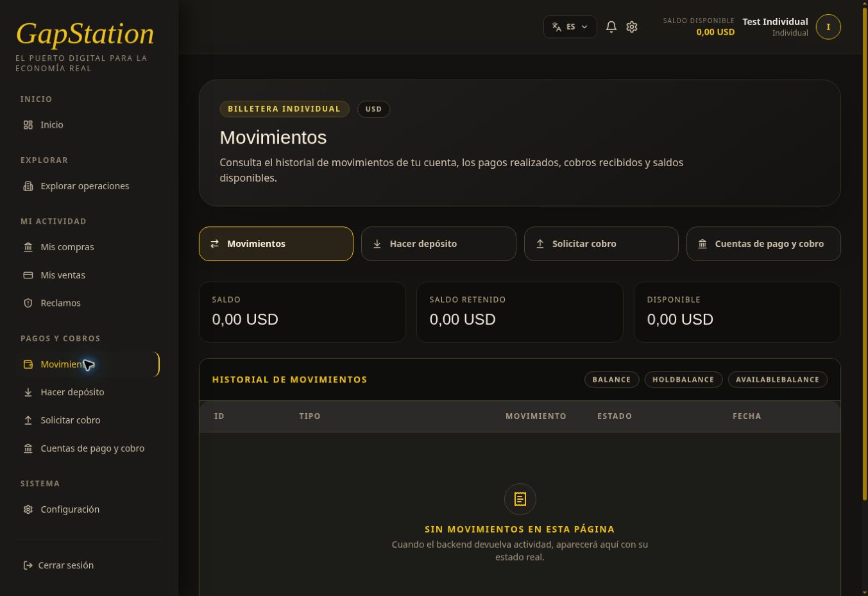Screen dimensions: 868x596
Task: Click the ESTADO column header
Action: coord(615,416)
